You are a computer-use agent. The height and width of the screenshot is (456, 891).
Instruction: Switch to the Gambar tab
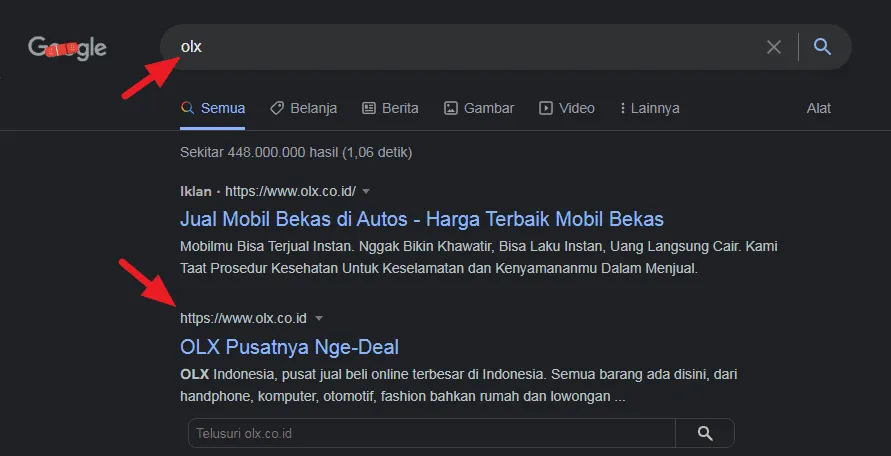pos(479,108)
